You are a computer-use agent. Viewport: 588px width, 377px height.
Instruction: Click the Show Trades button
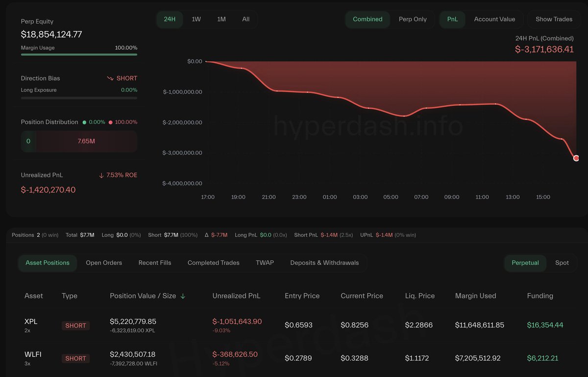[x=554, y=19]
